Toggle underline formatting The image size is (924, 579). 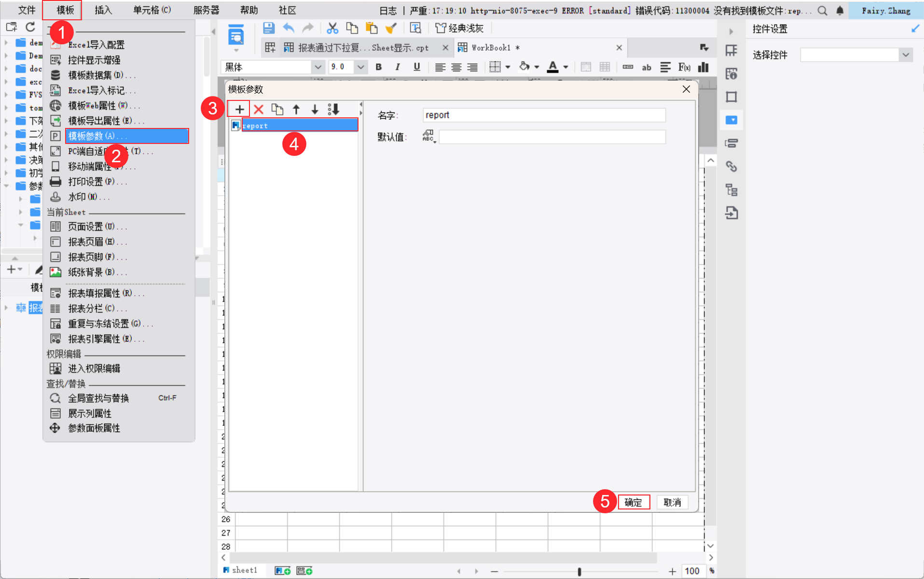coord(417,67)
